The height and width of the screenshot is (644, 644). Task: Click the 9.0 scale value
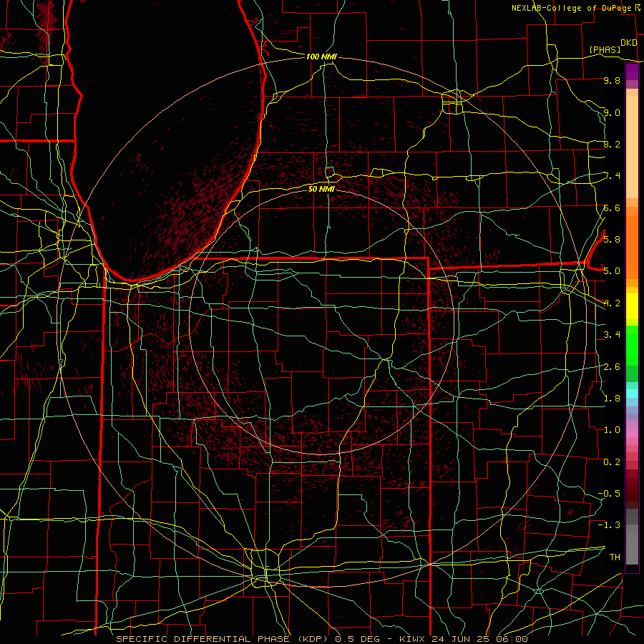pyautogui.click(x=612, y=112)
